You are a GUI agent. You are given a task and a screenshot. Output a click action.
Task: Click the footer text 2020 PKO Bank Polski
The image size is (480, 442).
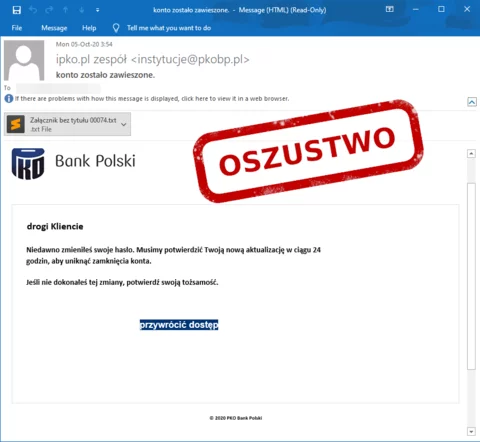[236, 418]
